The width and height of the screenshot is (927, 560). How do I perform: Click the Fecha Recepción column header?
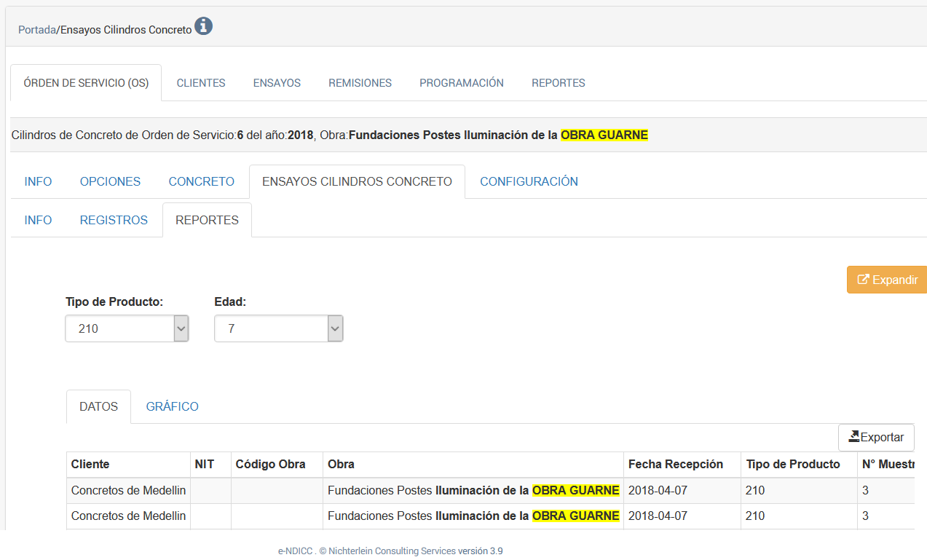(675, 464)
